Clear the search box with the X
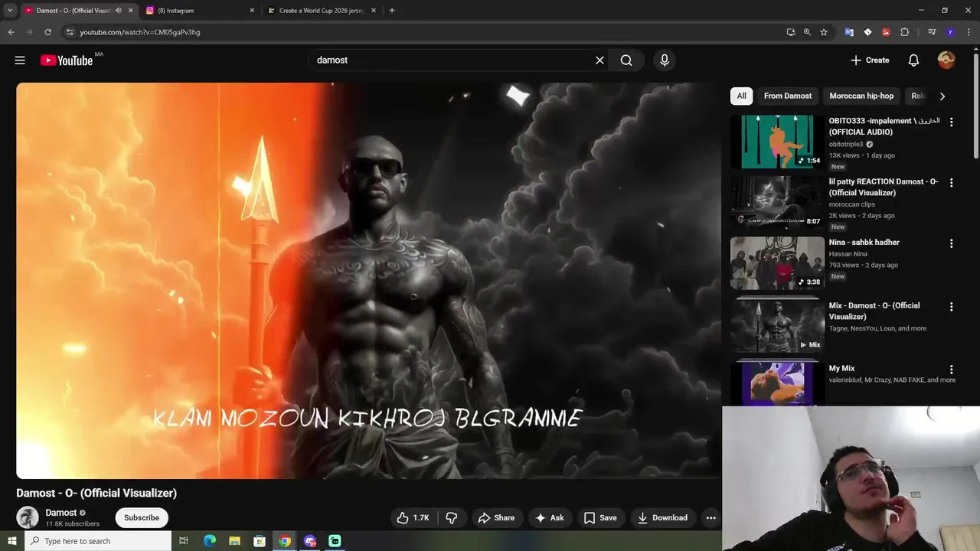The image size is (980, 551). coord(599,60)
